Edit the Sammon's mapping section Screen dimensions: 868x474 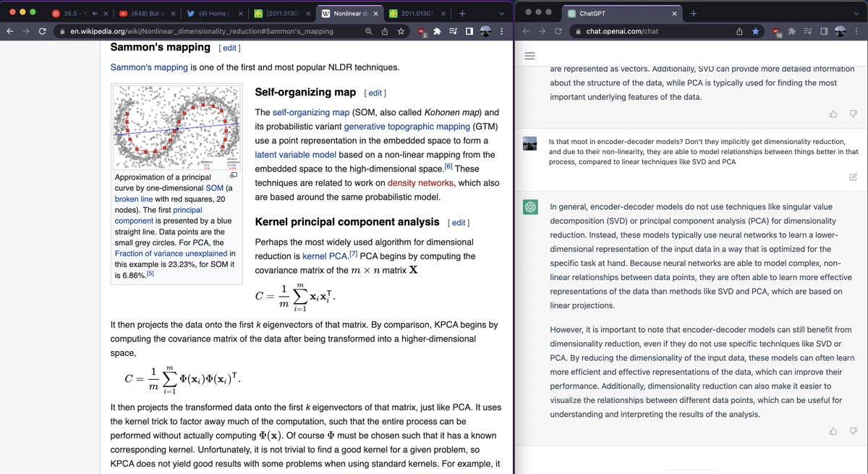[x=229, y=48]
